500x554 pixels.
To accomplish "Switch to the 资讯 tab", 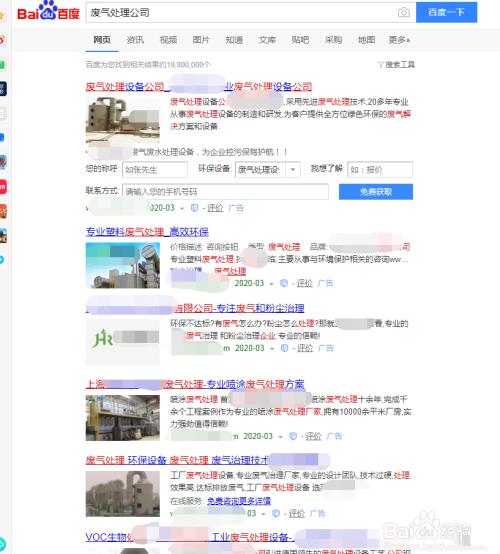I will click(135, 40).
